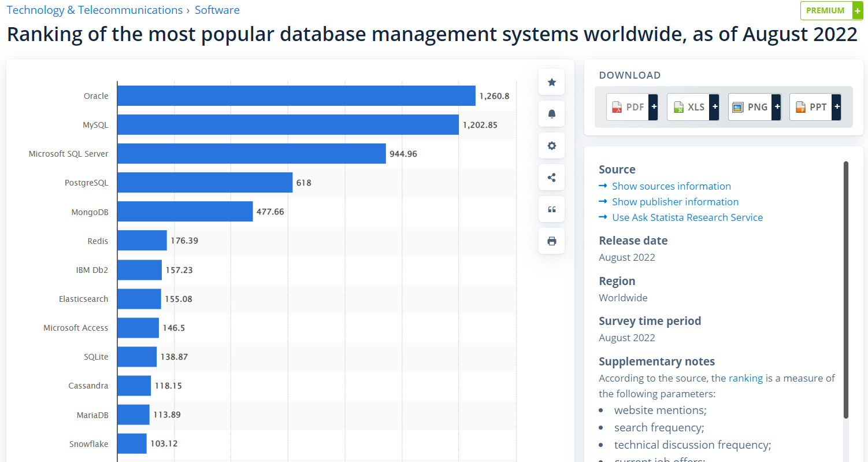The width and height of the screenshot is (868, 462).
Task: Click the value 103.12
Action: click(x=164, y=443)
